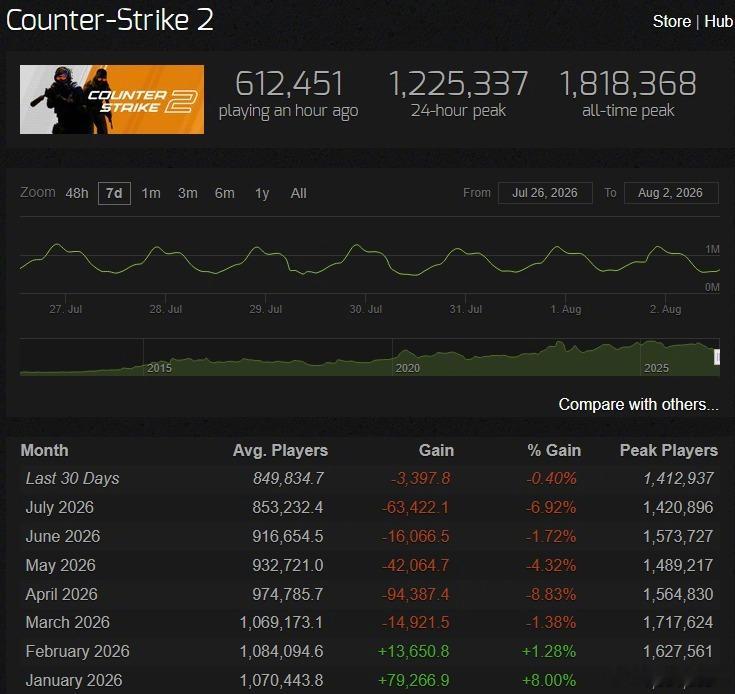Select the Last 30 Days row label
The image size is (735, 694).
pyautogui.click(x=73, y=478)
